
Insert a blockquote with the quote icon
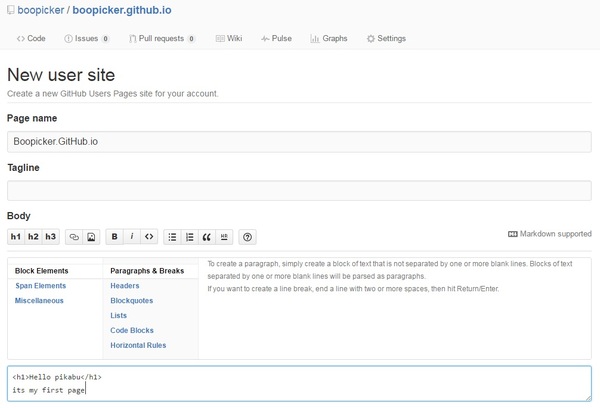[207, 237]
